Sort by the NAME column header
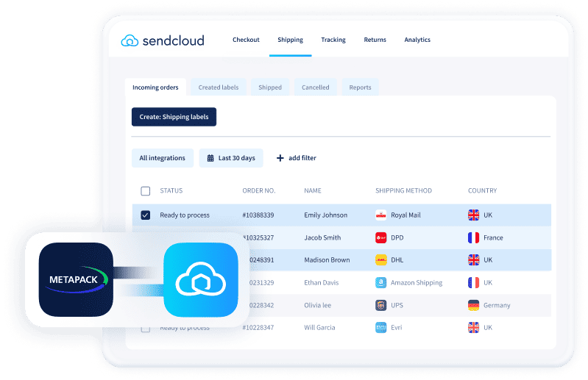Image resolution: width=588 pixels, height=380 pixels. pyautogui.click(x=313, y=190)
